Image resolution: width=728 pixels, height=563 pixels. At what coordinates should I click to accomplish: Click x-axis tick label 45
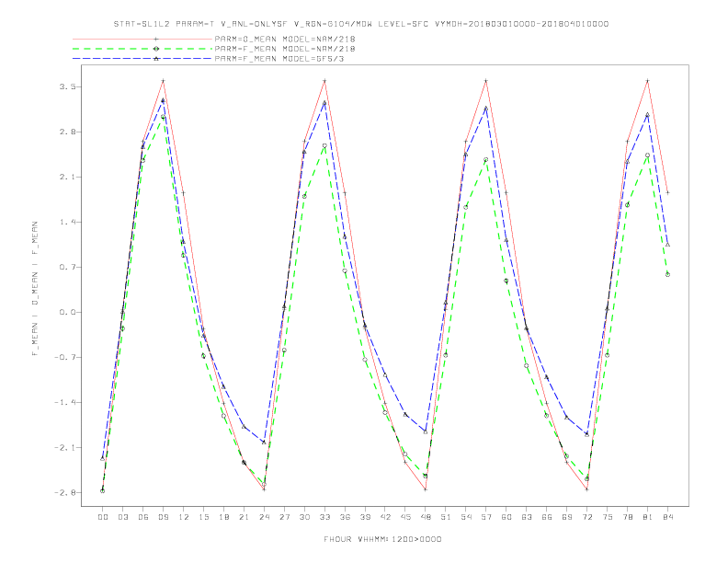405,517
